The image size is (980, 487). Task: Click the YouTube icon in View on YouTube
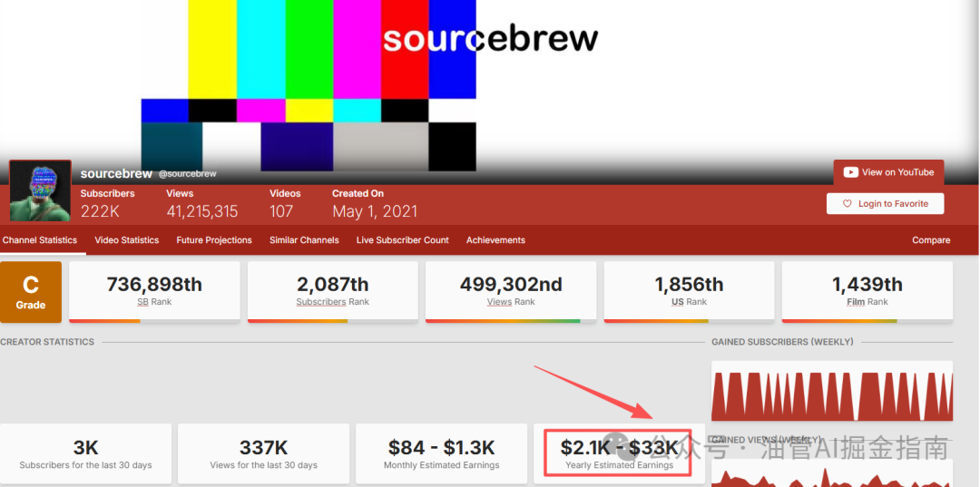pos(850,172)
